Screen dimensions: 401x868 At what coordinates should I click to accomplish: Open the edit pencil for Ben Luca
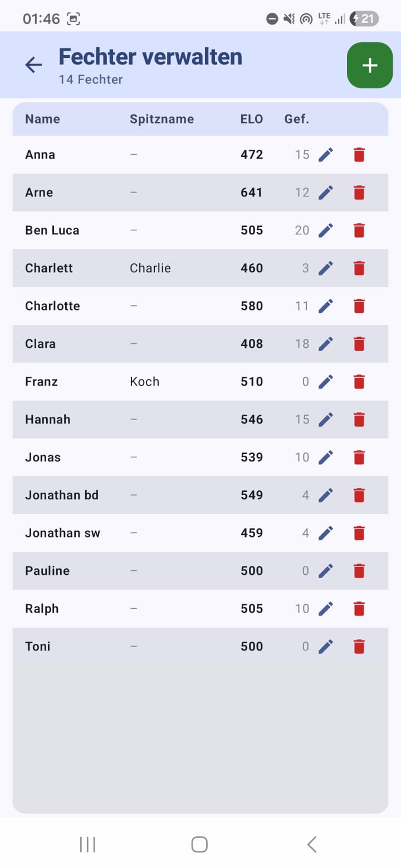tap(326, 230)
